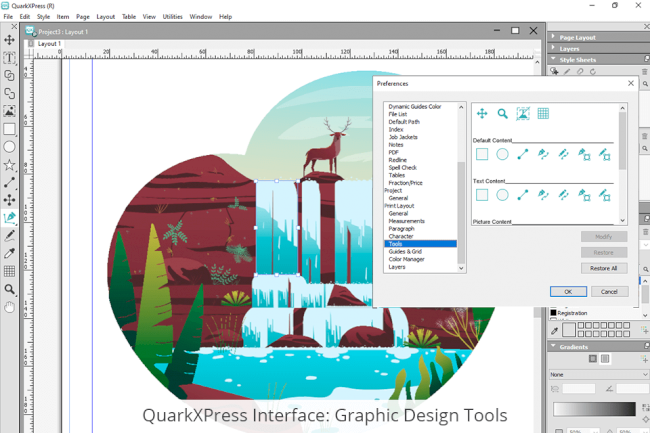This screenshot has height=433, width=650.
Task: Select the Zoom magnifier tool in left toolbar
Action: (x=9, y=289)
